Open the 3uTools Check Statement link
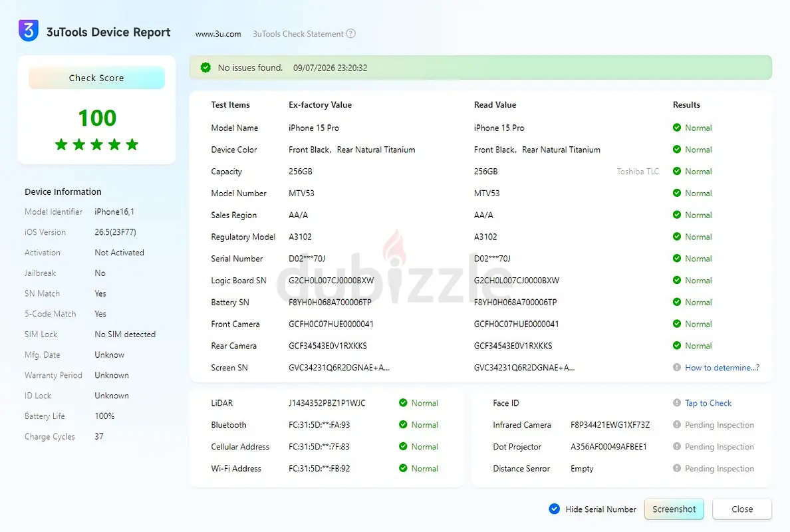Screen dimensions: 790x532 pos(298,34)
